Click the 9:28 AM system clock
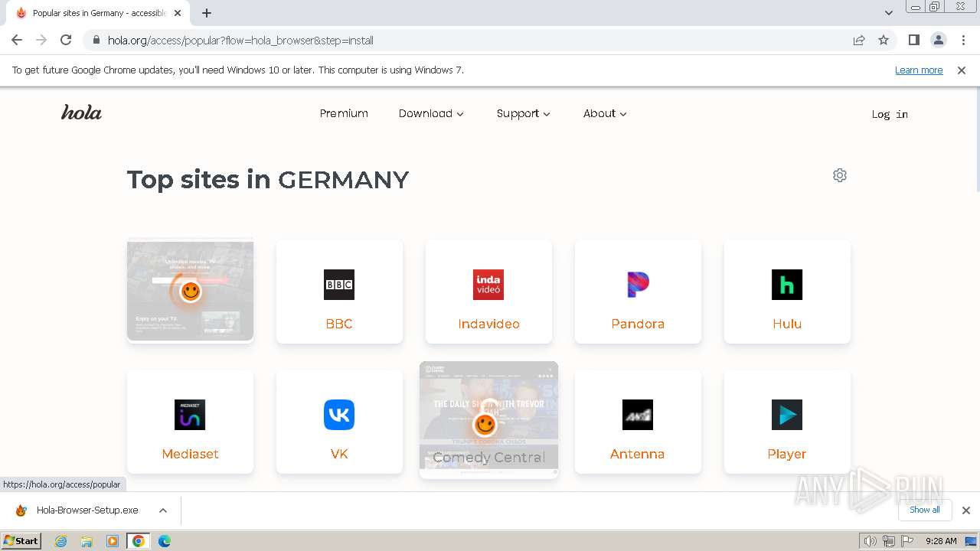Screen dimensions: 980x551 (x=941, y=541)
